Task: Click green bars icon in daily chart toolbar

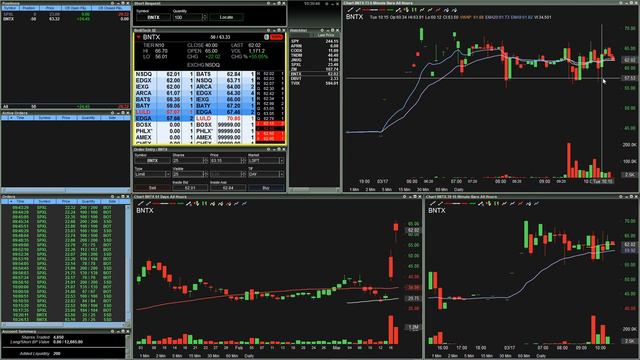Action: [x=204, y=203]
